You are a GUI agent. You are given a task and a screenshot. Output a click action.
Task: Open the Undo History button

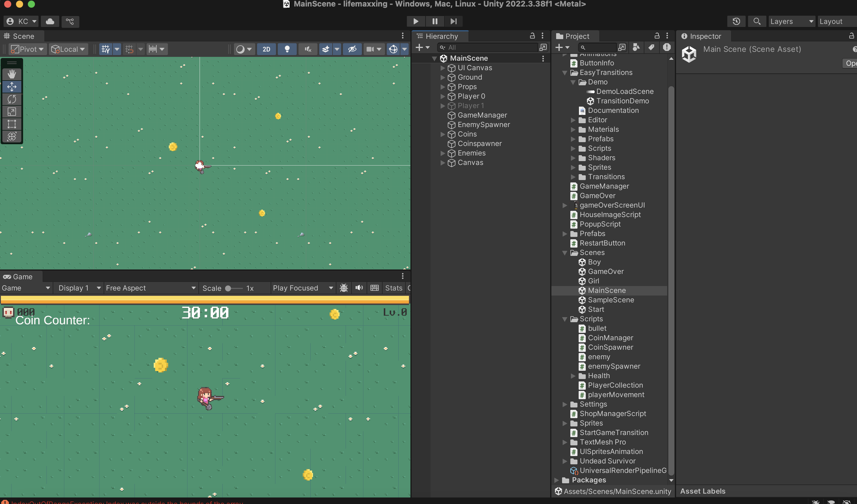coord(736,21)
